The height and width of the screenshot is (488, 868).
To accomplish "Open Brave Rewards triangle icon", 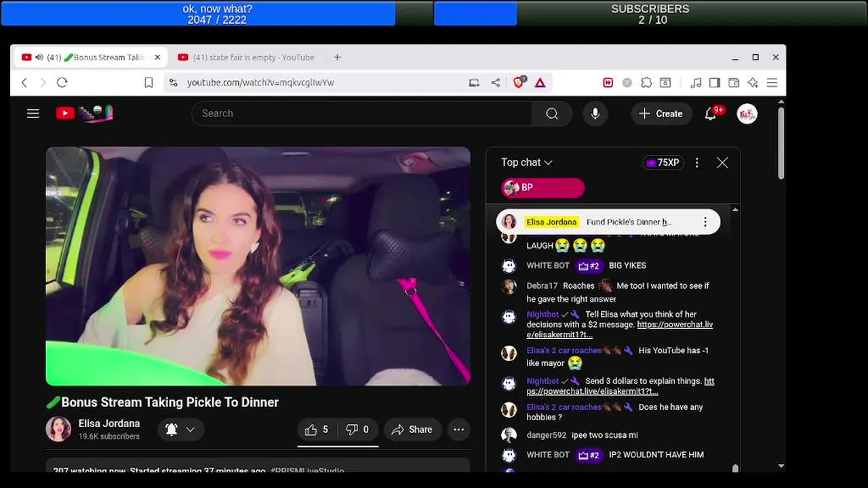I will 540,83.
